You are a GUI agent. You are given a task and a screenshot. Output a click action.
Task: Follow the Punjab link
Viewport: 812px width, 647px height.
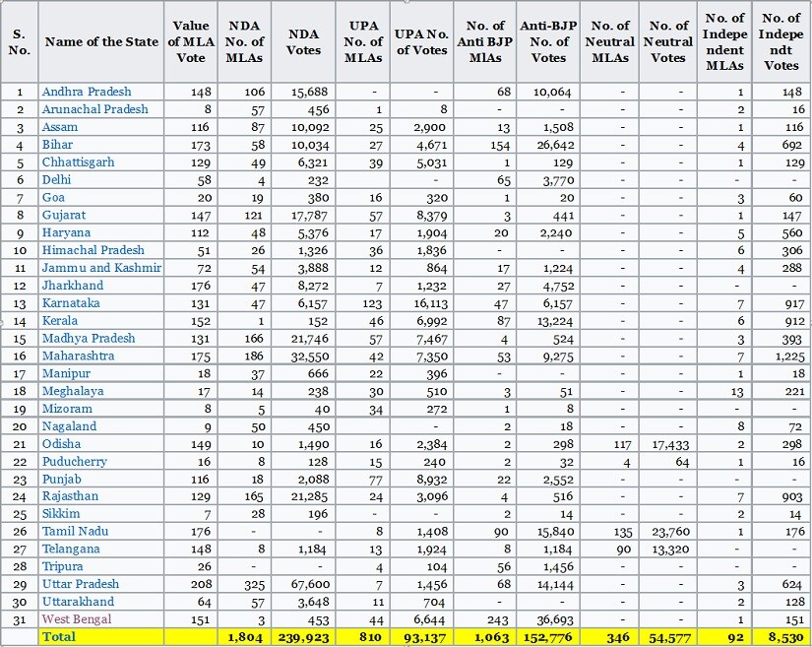pos(62,480)
